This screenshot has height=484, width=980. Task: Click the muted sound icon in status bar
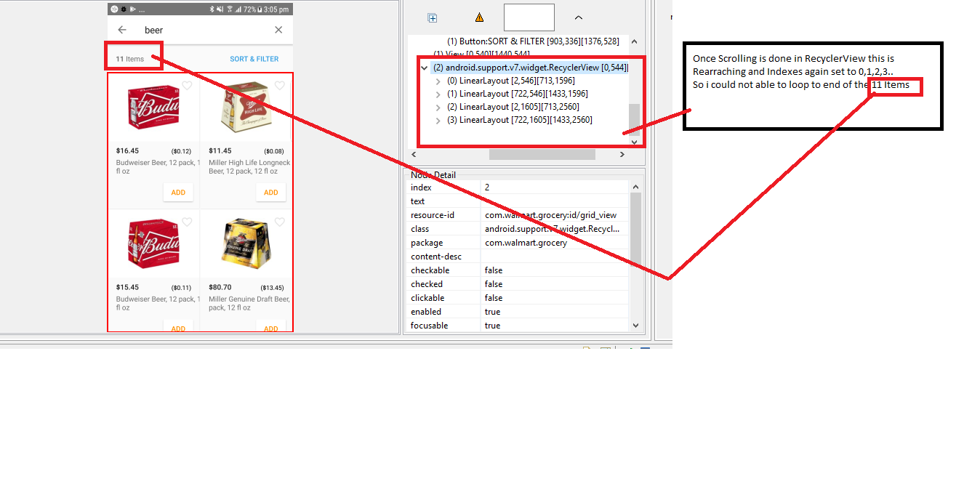pos(220,9)
